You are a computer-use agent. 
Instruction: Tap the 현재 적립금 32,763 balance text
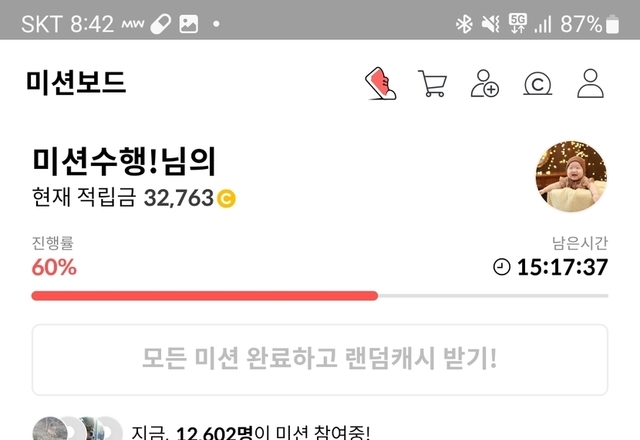pyautogui.click(x=123, y=198)
